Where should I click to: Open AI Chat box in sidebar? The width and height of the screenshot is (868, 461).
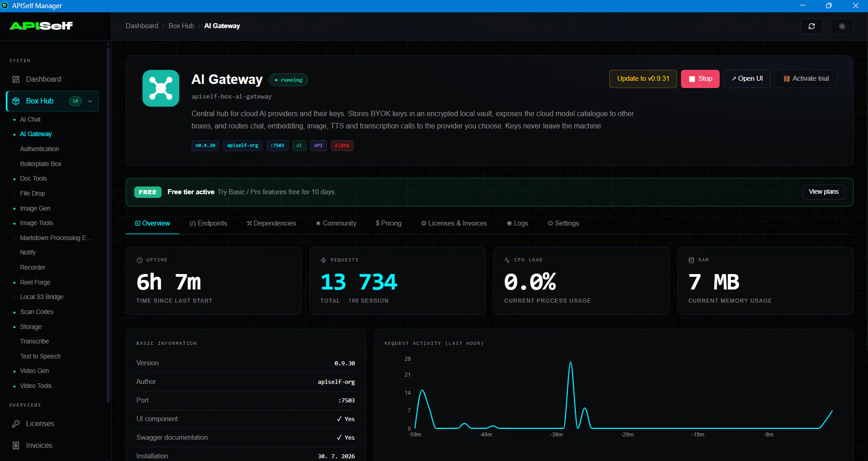pyautogui.click(x=30, y=119)
